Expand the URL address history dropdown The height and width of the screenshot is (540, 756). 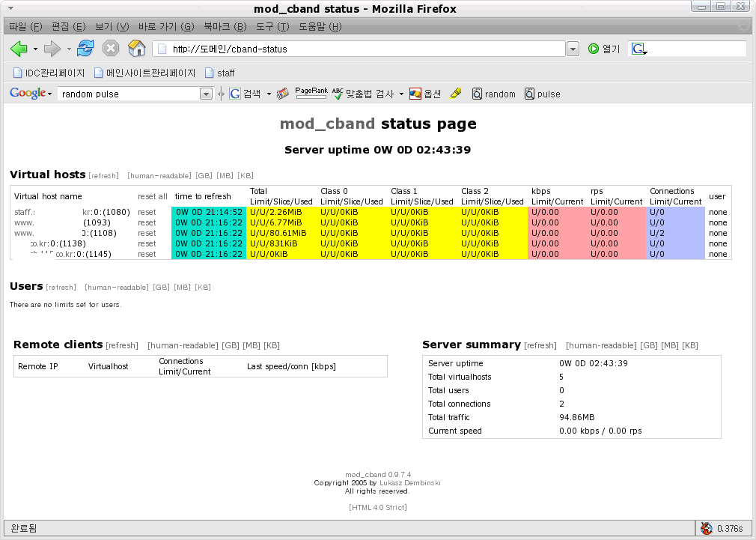[x=573, y=49]
